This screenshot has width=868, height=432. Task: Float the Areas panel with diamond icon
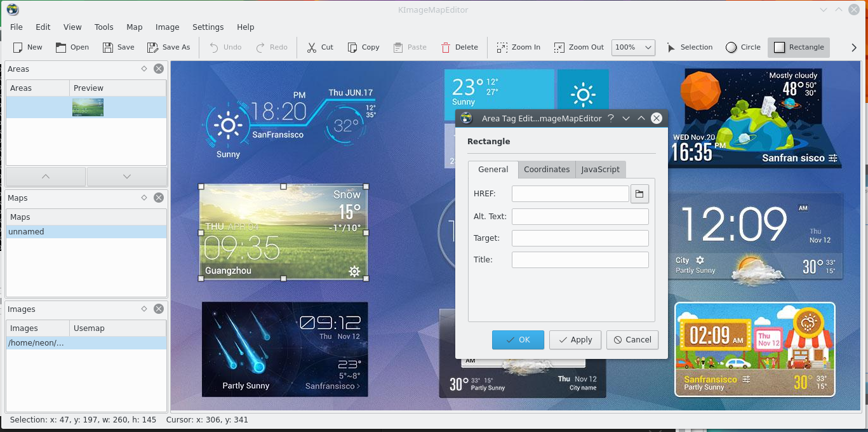(x=144, y=69)
